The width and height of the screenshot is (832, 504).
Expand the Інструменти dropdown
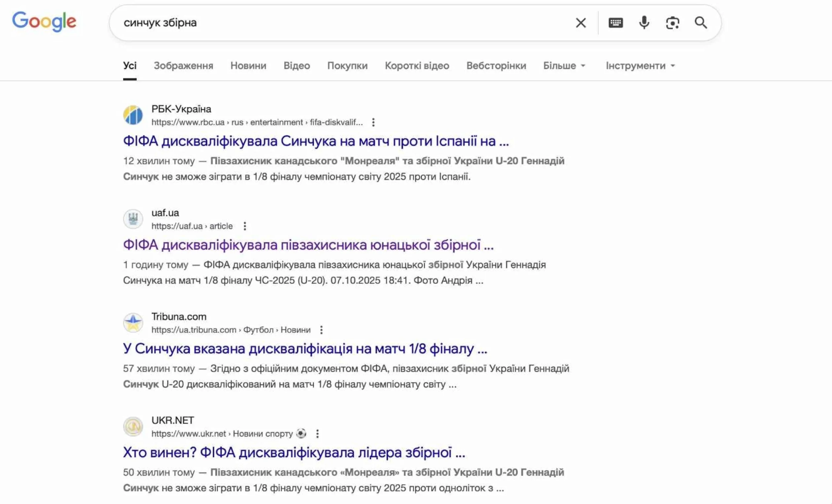[640, 66]
